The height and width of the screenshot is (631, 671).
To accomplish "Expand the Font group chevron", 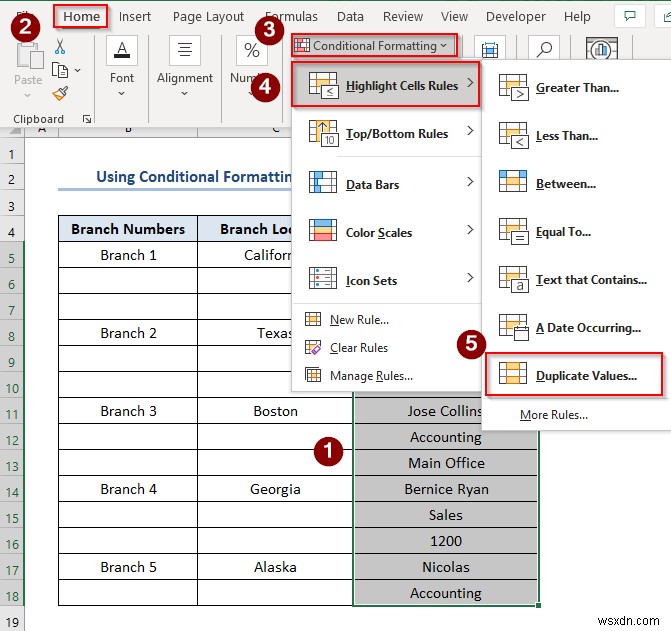I will click(x=122, y=93).
